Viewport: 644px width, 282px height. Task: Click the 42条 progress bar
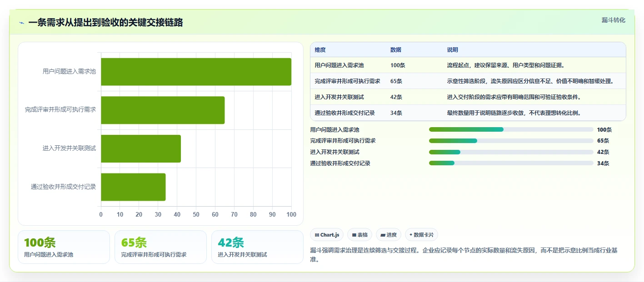511,152
